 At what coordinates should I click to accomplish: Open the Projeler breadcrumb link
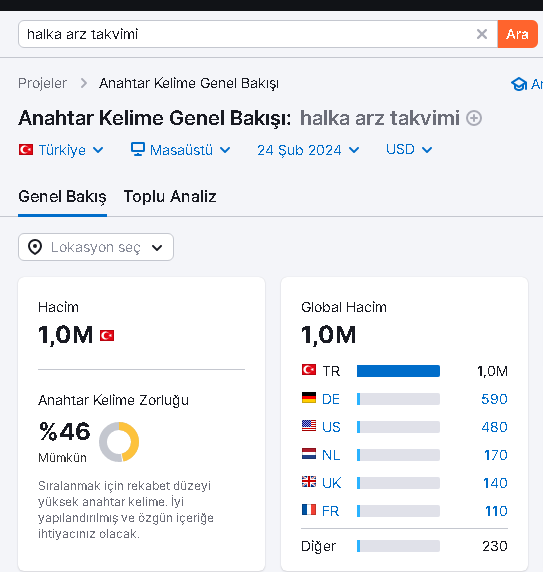42,84
